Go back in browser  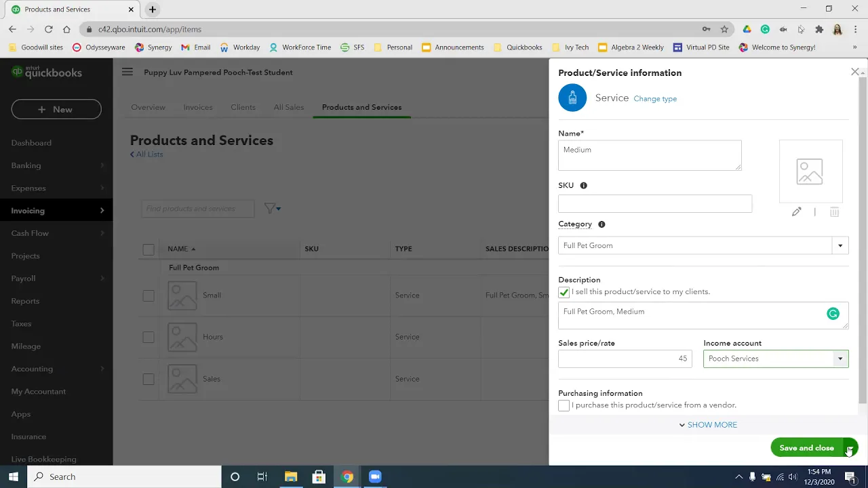pos(12,29)
